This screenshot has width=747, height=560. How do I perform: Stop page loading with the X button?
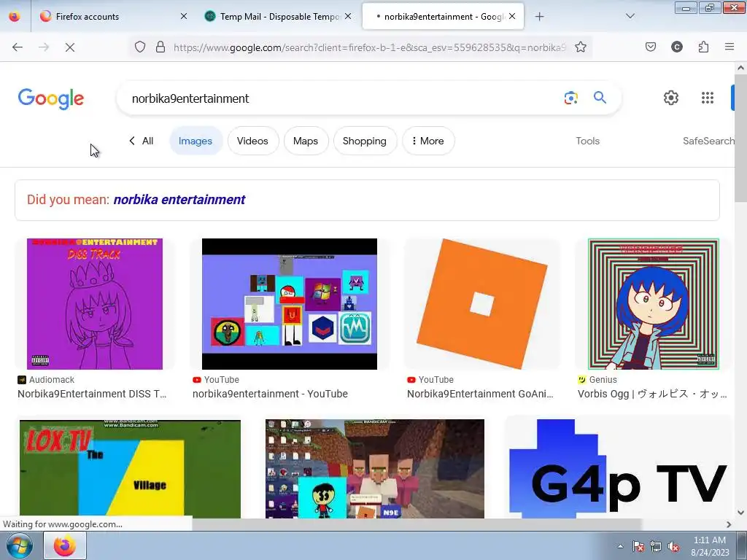pos(70,47)
